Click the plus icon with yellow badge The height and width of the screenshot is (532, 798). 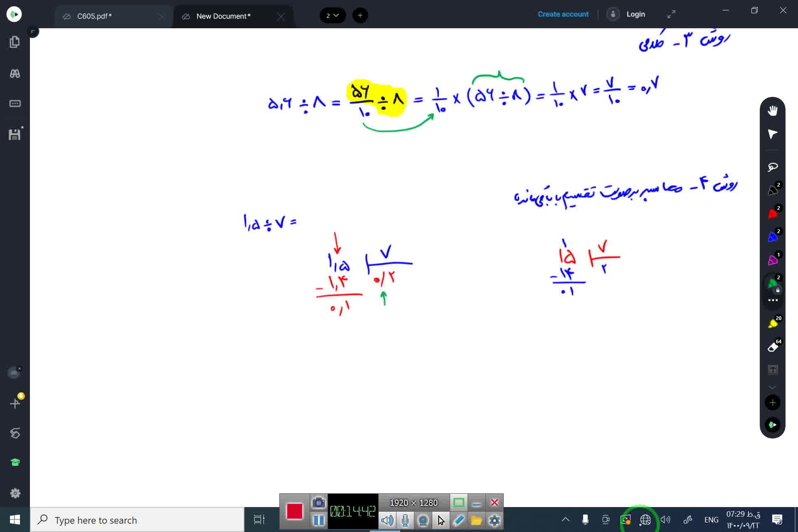pos(15,403)
